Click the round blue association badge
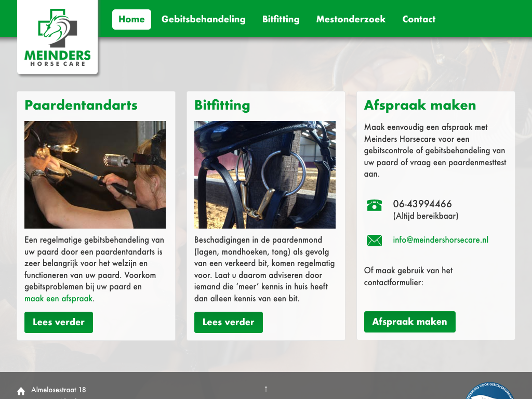532x399 pixels. [x=488, y=391]
